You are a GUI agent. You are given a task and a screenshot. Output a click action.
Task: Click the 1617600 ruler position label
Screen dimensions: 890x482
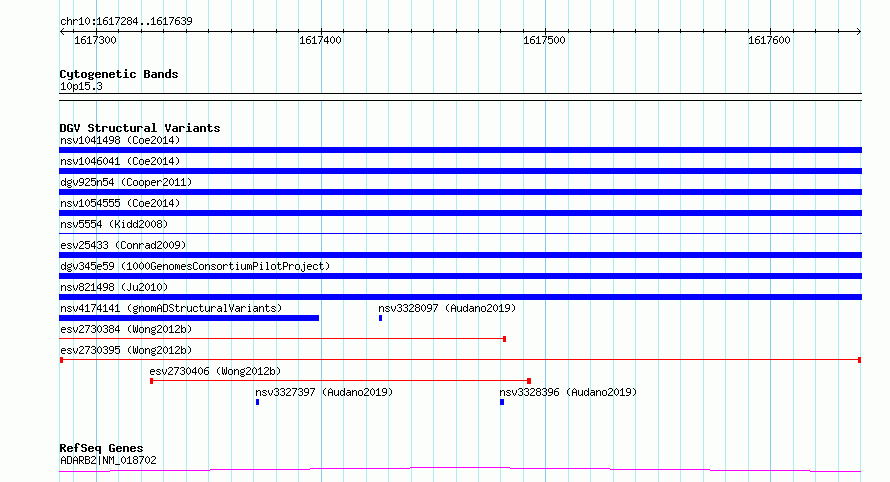pos(769,40)
